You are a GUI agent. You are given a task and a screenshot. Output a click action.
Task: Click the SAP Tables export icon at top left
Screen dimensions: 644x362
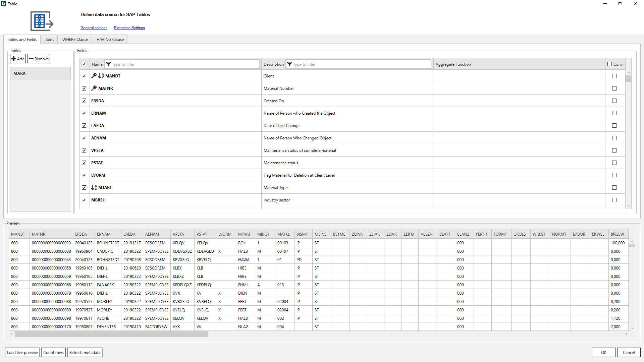pyautogui.click(x=42, y=21)
